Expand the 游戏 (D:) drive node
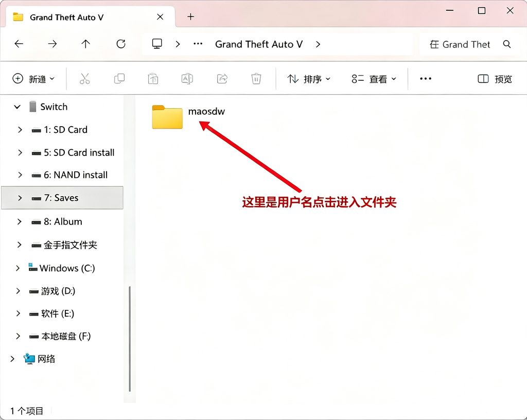The image size is (527, 420). tap(18, 291)
